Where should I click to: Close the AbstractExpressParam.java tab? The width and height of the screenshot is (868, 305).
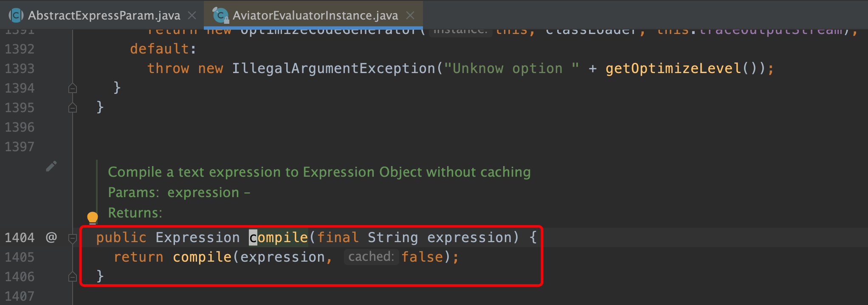pyautogui.click(x=192, y=16)
